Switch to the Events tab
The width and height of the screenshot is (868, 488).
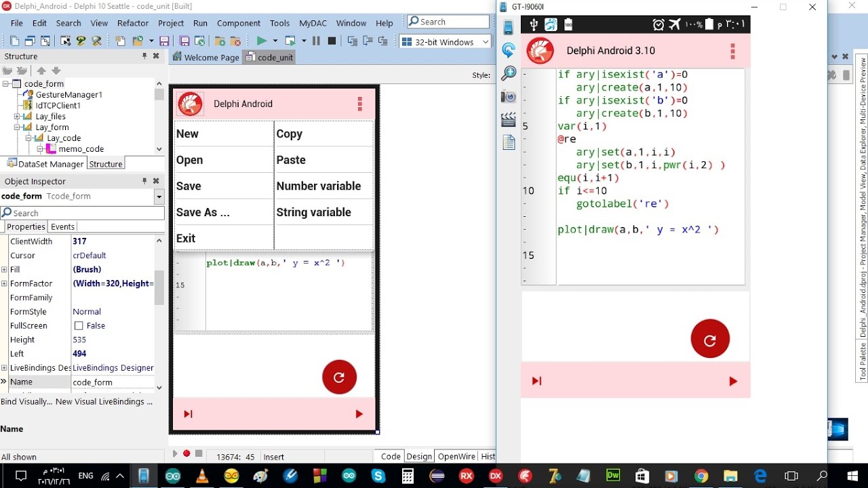[x=62, y=226]
